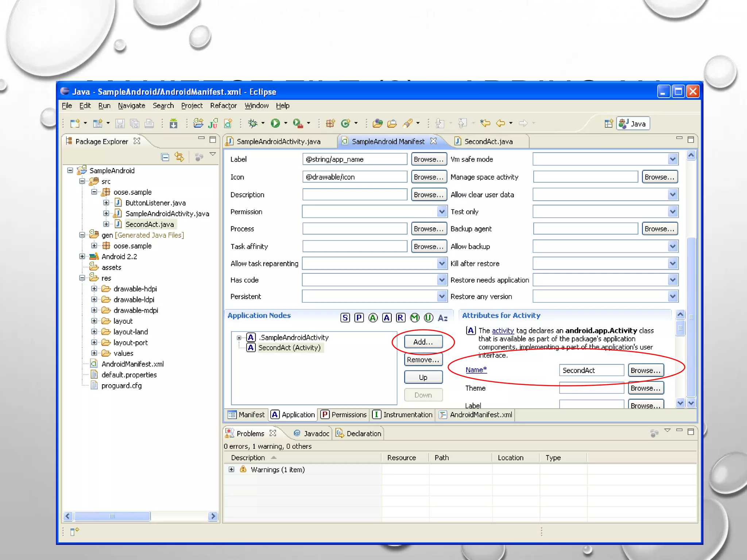This screenshot has width=747, height=560.
Task: Open the Javadoc view tab
Action: click(x=311, y=433)
